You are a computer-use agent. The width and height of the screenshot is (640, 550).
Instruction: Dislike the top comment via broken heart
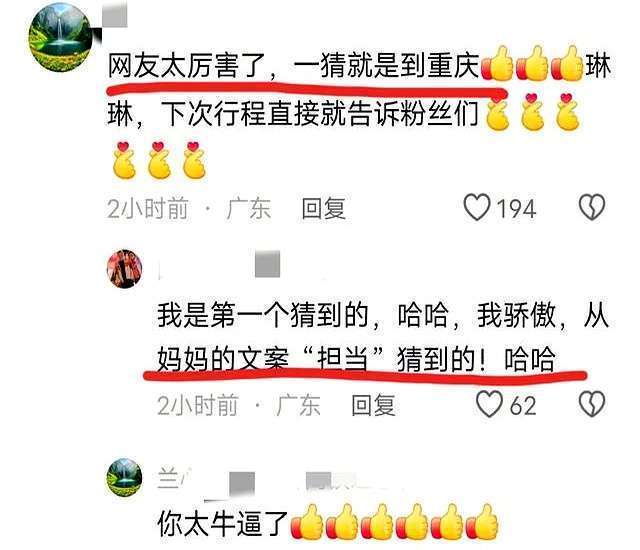coord(592,207)
